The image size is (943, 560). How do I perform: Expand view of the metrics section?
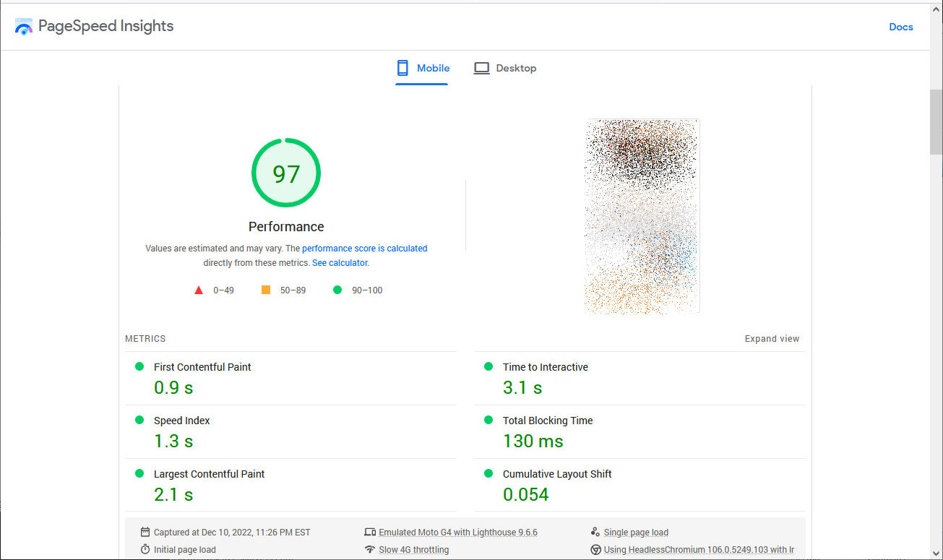point(772,338)
